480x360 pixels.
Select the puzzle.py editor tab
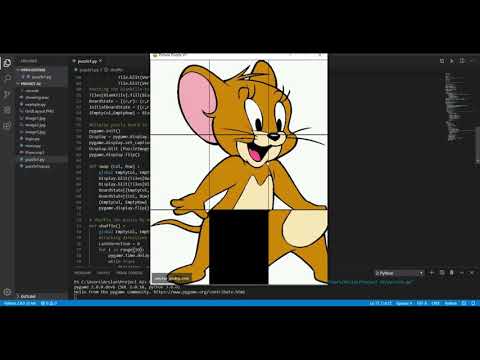tap(87, 61)
